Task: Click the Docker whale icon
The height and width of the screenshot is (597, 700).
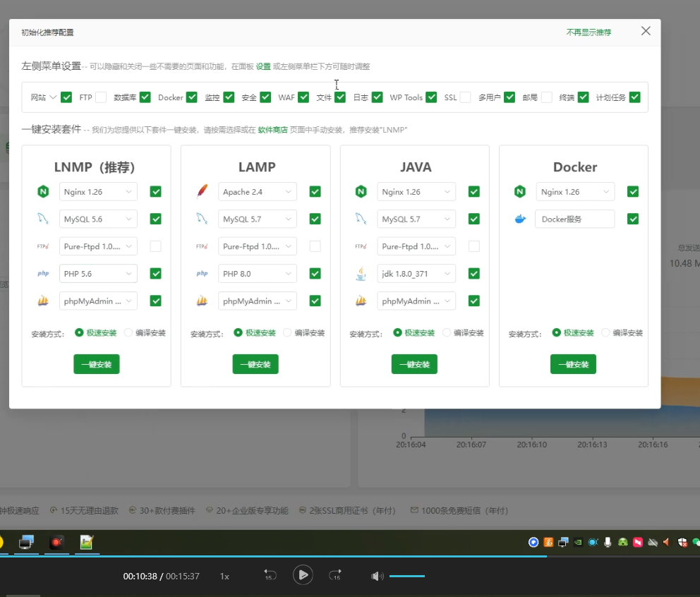Action: [520, 219]
